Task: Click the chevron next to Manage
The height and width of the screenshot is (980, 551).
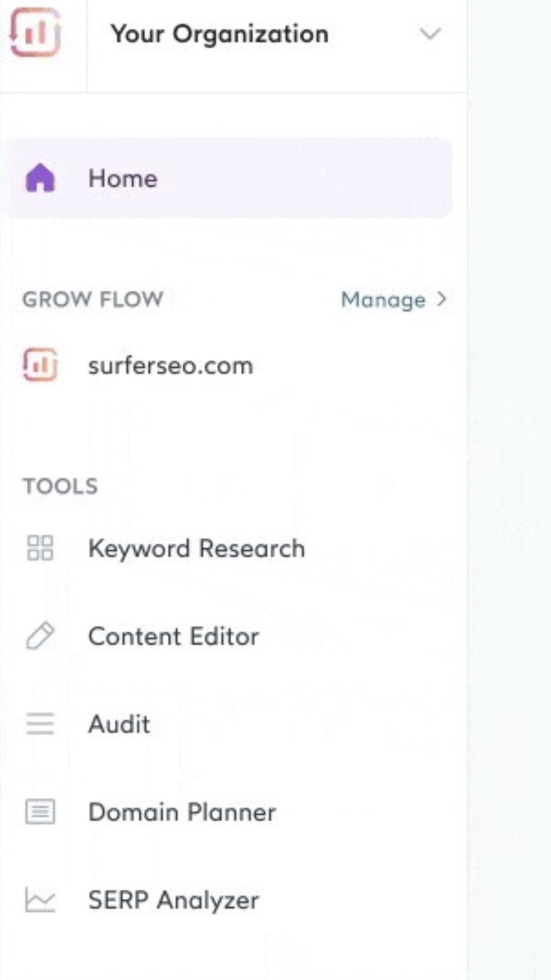Action: click(442, 299)
